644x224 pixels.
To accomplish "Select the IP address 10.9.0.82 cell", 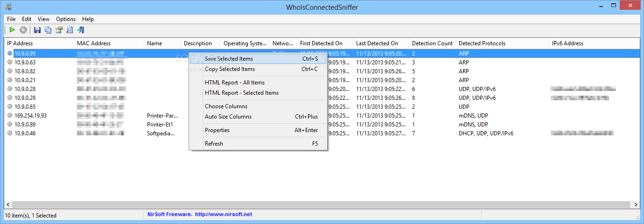I will click(25, 71).
